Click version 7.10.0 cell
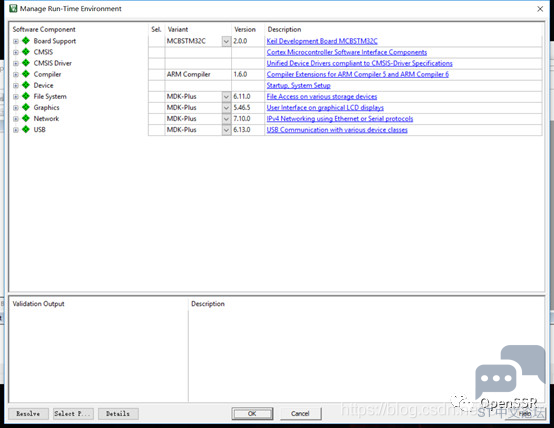This screenshot has width=554, height=428. coord(248,118)
